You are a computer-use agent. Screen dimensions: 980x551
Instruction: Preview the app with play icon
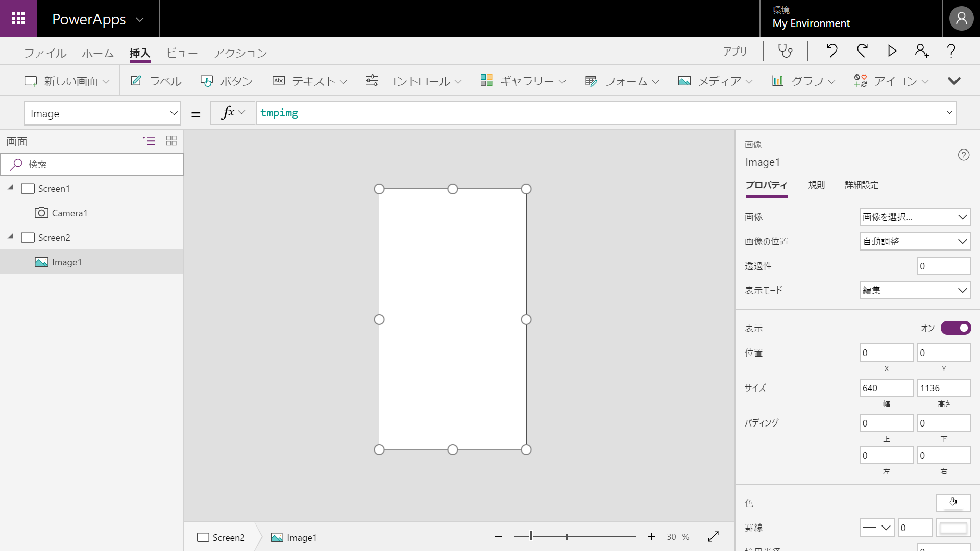pos(892,51)
